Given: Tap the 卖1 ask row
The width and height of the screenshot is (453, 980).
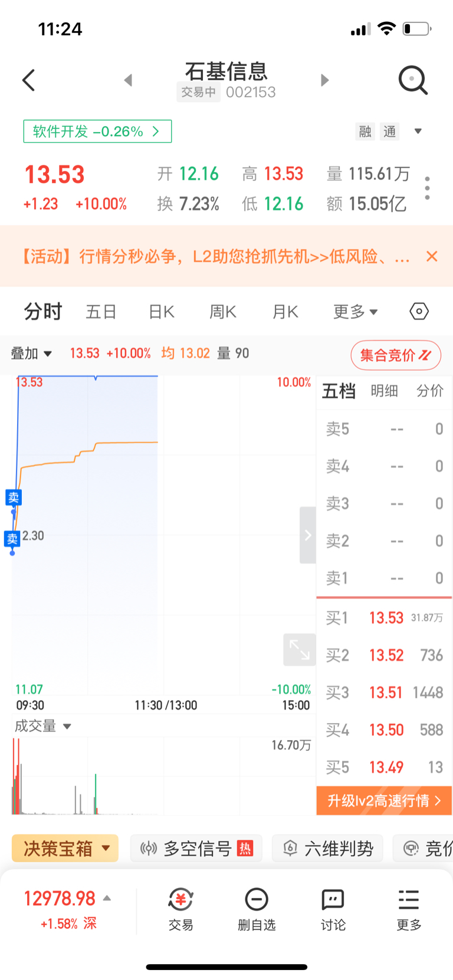Looking at the screenshot, I should pos(384,578).
